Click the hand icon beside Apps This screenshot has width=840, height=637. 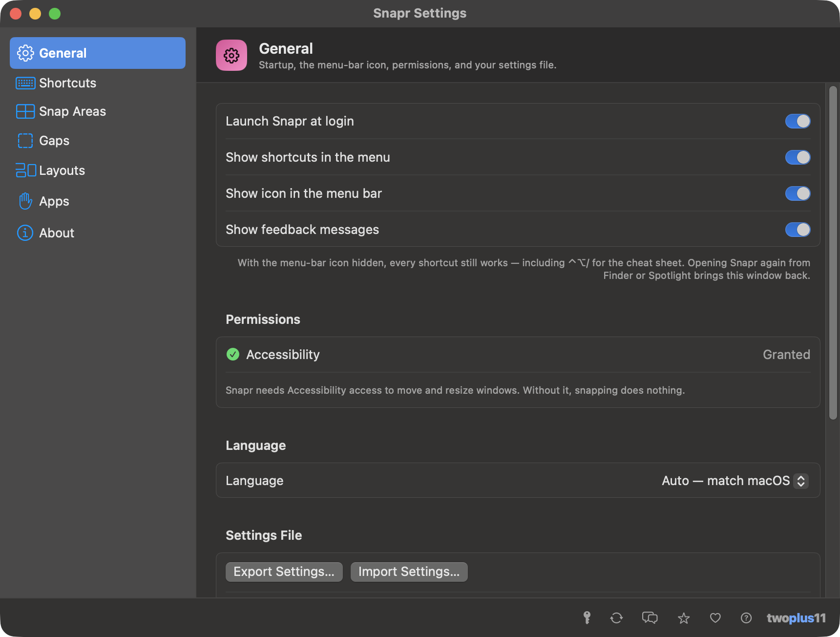25,201
